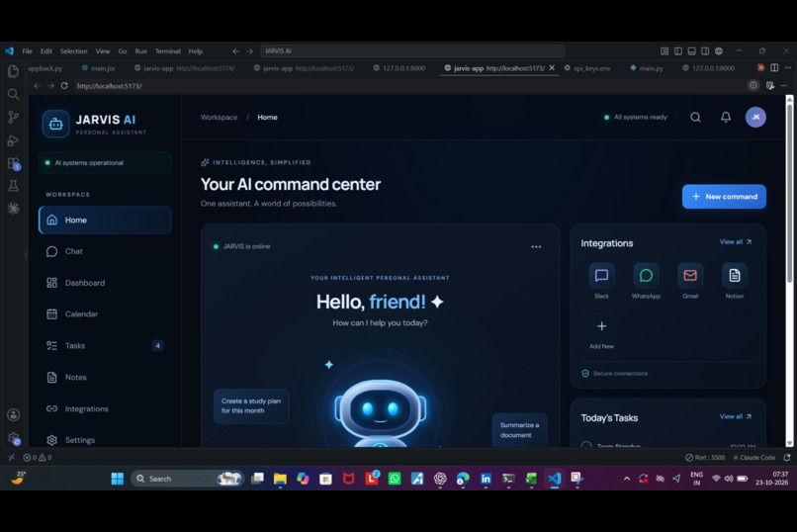797x532 pixels.
Task: Switch to jarvis-app localhost:5174 tab
Action: 184,68
